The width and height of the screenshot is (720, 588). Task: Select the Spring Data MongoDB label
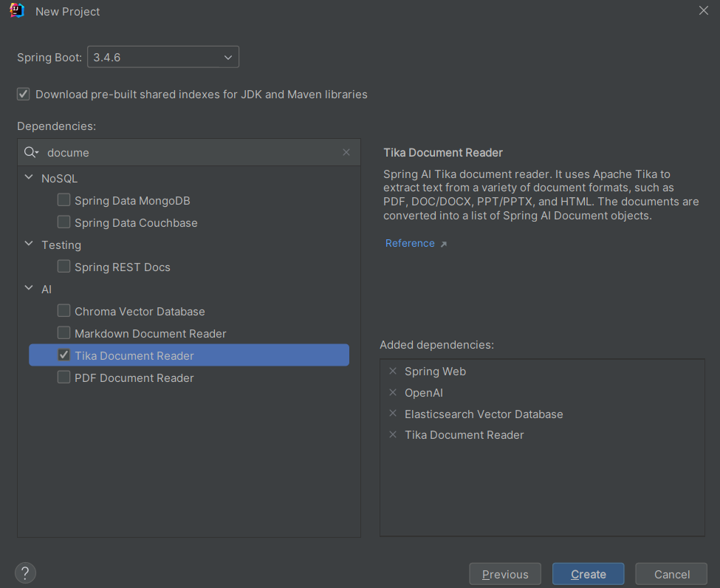(132, 201)
